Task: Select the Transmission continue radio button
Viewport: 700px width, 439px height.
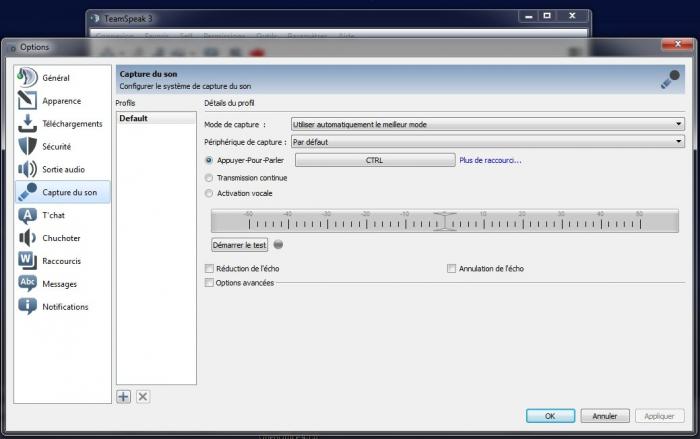Action: pyautogui.click(x=208, y=178)
